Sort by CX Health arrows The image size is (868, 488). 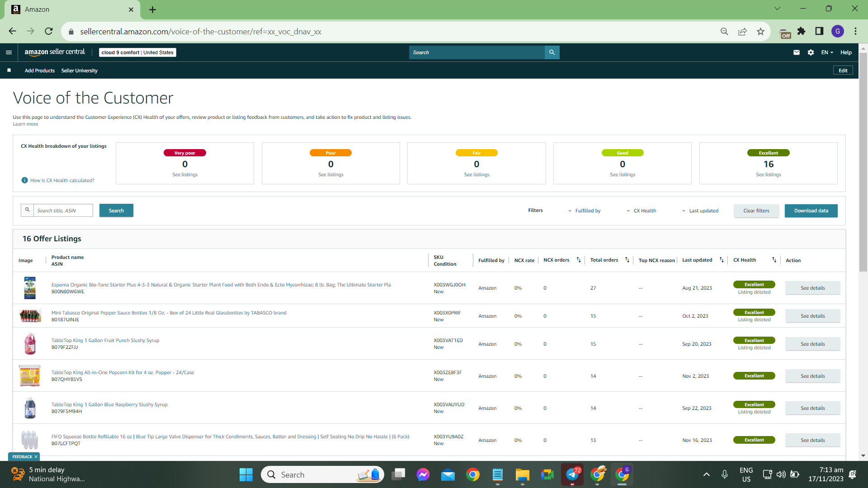click(774, 260)
